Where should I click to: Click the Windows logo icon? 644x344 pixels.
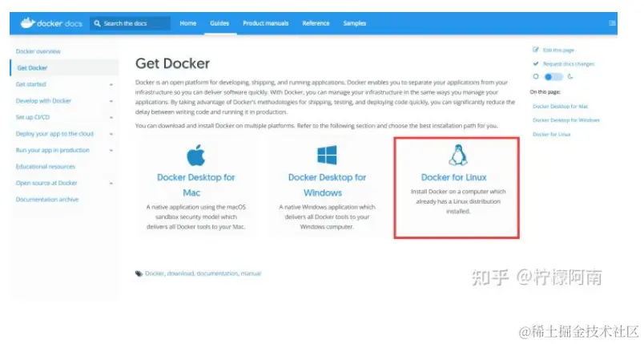327,155
